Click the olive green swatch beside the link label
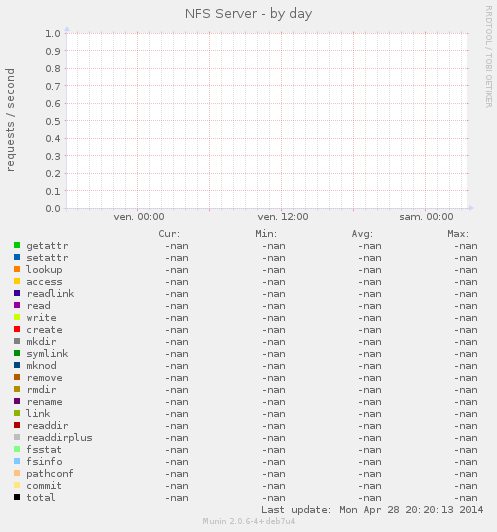The height and width of the screenshot is (532, 497). click(17, 413)
